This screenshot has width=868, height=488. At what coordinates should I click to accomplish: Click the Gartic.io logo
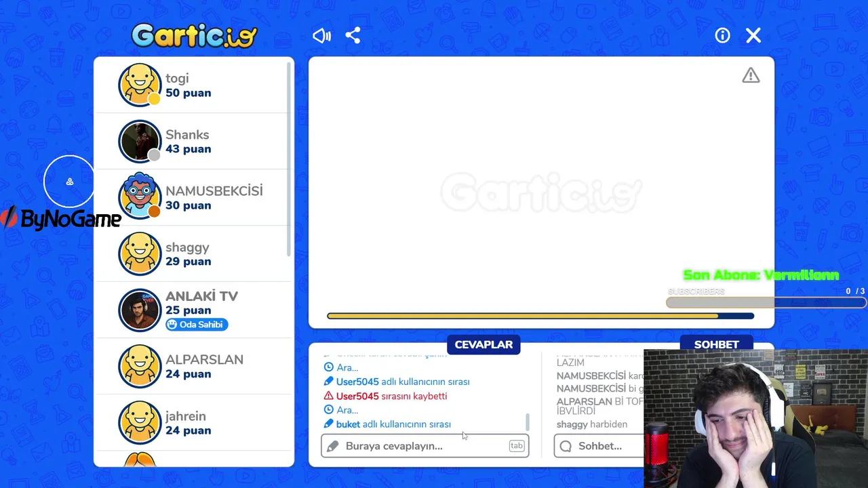coord(195,36)
